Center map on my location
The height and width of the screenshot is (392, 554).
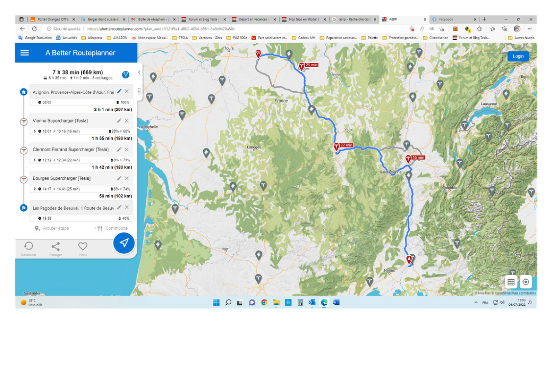coord(526,282)
